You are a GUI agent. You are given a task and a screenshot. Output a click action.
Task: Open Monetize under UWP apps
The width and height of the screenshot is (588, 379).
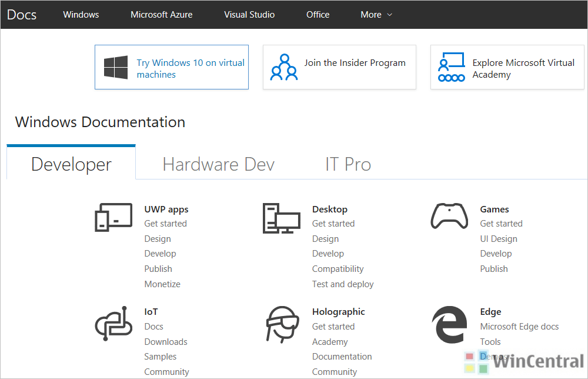162,284
